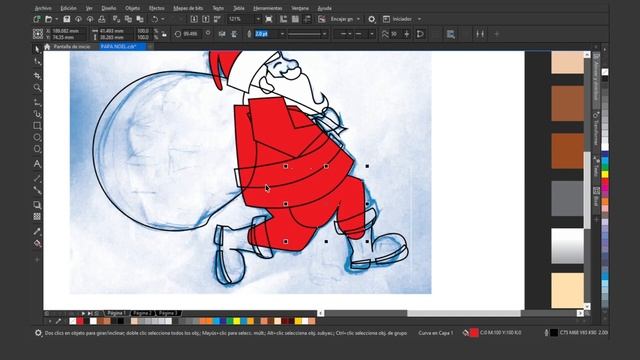The image size is (640, 360).
Task: Click the Home icon on tab bar
Action: coord(47,47)
